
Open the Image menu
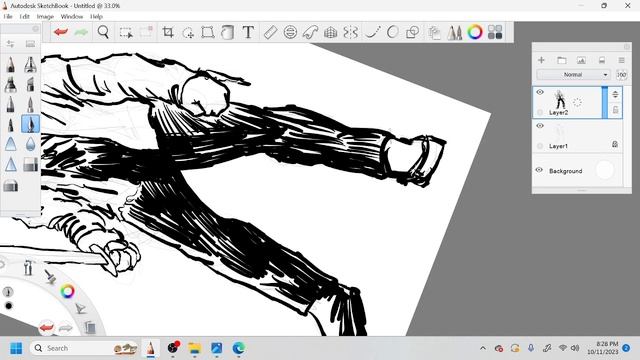click(45, 17)
